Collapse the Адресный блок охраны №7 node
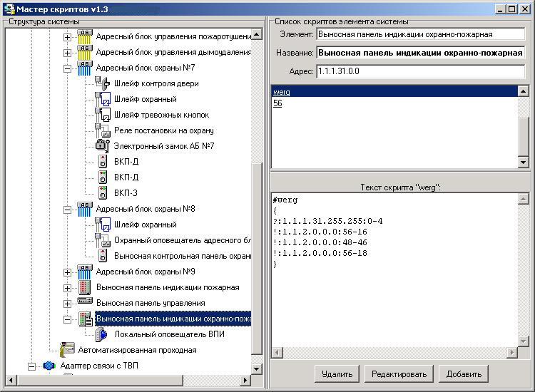Image resolution: width=535 pixels, height=392 pixels. coord(68,68)
